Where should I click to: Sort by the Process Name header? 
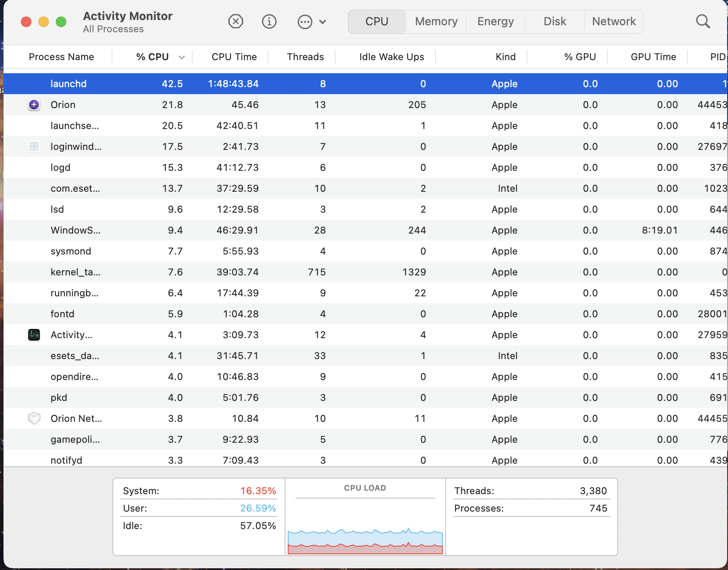coord(61,57)
